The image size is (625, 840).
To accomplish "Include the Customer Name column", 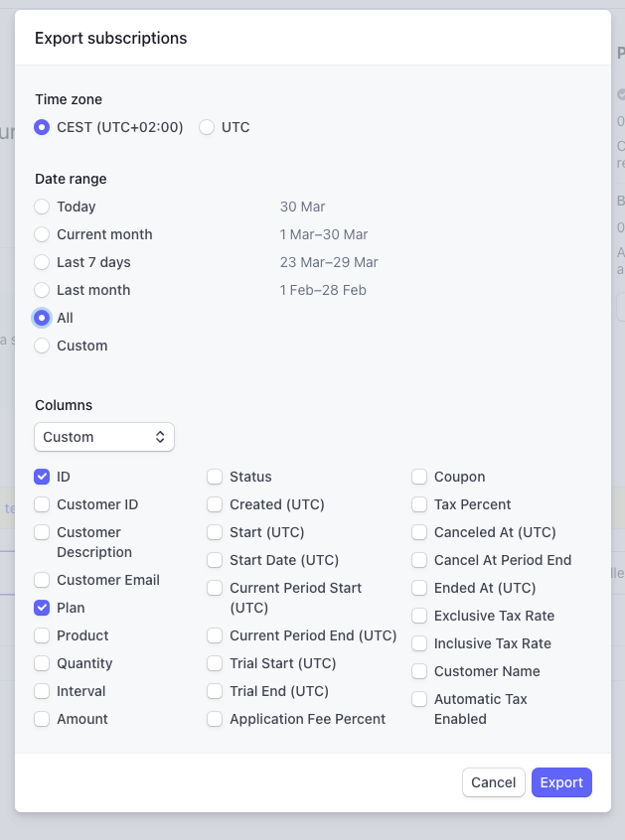I will click(x=419, y=672).
